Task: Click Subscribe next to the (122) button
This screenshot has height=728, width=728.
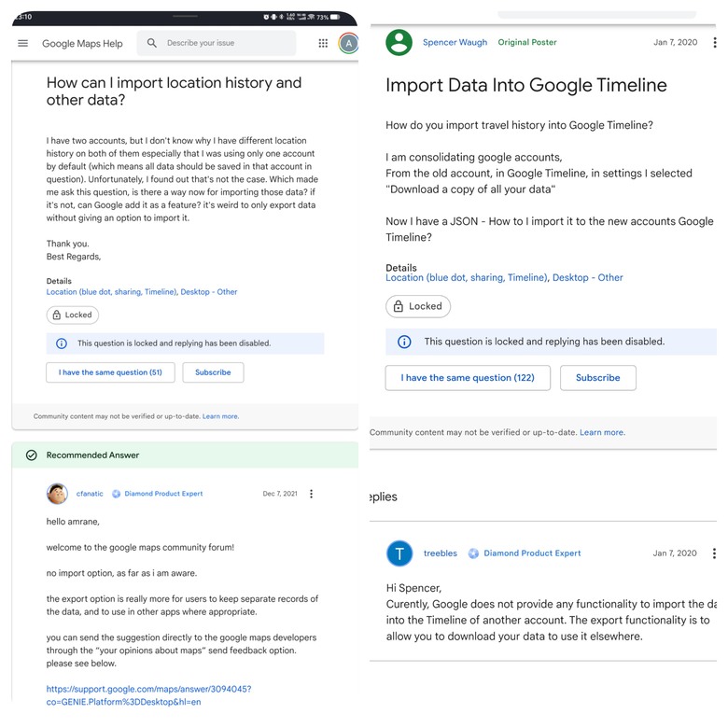Action: (598, 378)
